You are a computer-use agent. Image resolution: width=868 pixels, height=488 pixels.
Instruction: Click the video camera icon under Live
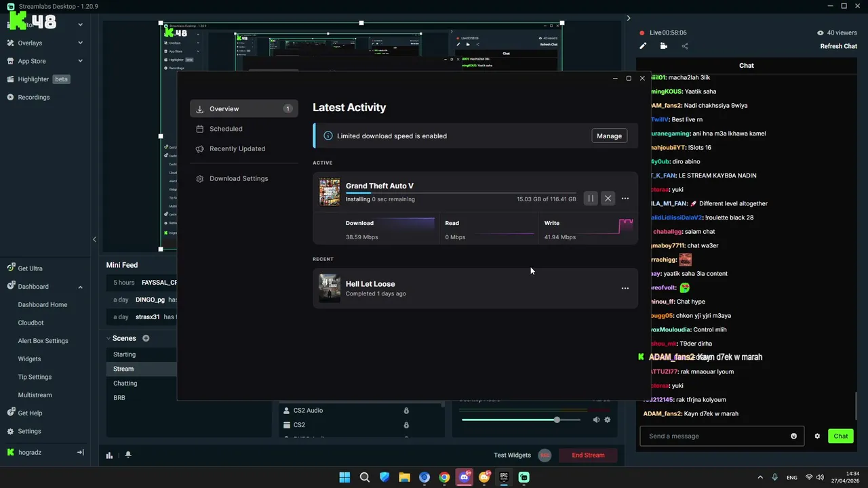pyautogui.click(x=663, y=46)
